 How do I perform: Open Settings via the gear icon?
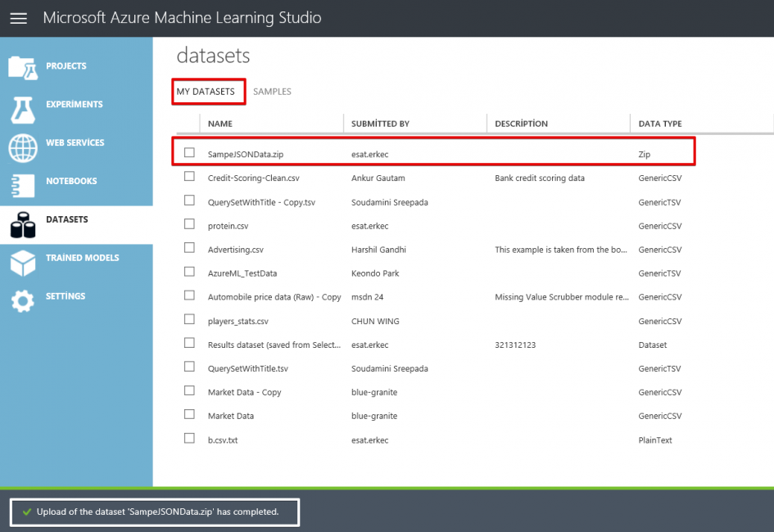(22, 301)
